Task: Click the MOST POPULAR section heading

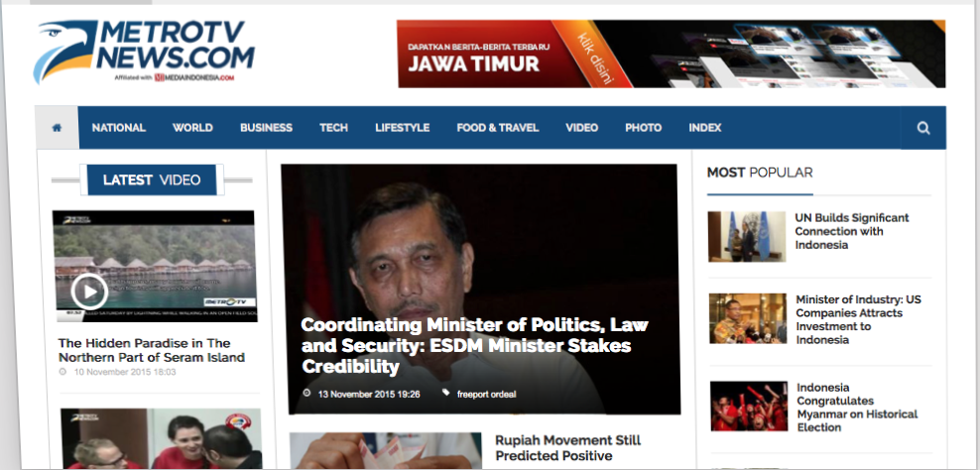Action: [760, 173]
